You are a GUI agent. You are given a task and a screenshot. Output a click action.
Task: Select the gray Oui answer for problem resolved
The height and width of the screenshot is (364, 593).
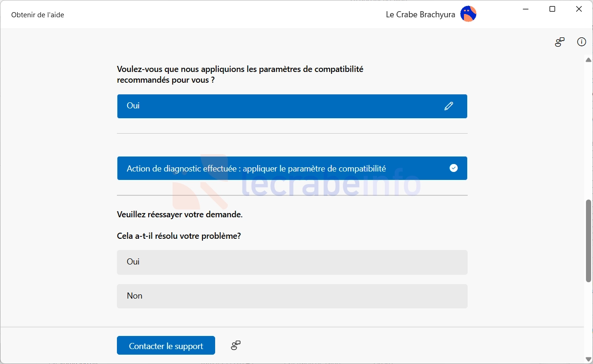(292, 262)
